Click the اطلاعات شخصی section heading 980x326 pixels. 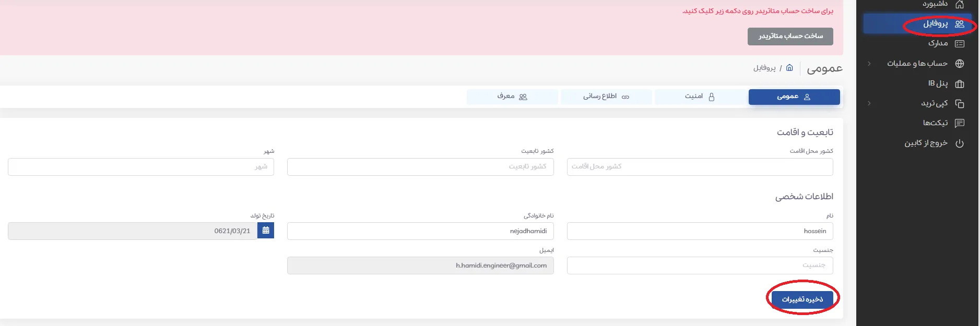tap(804, 197)
